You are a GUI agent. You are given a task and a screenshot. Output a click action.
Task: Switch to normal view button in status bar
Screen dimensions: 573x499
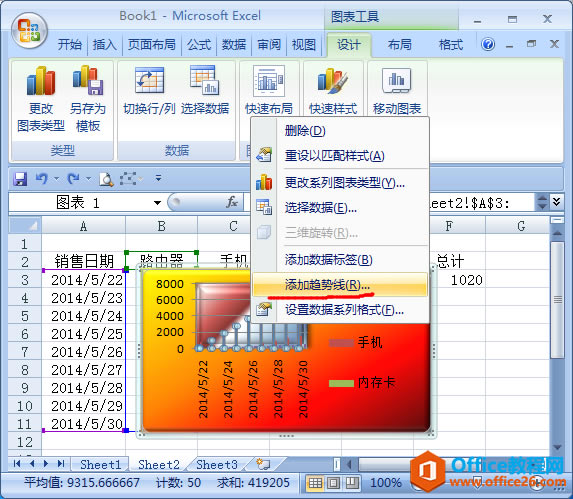coord(315,483)
